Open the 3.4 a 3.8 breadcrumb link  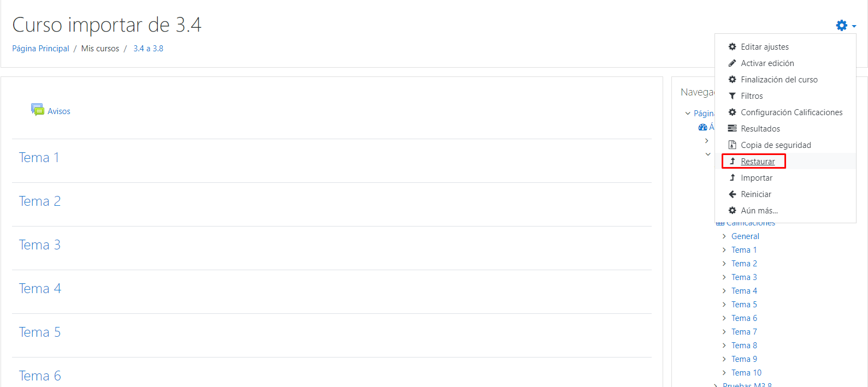(x=149, y=49)
